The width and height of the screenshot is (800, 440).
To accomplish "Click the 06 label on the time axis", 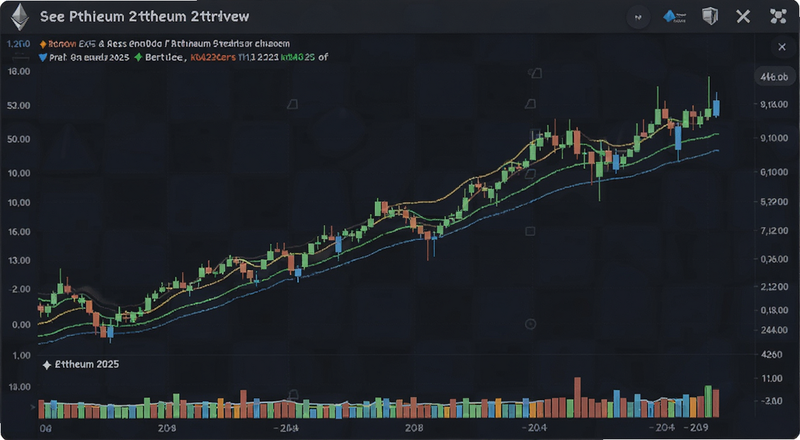I will tap(45, 429).
